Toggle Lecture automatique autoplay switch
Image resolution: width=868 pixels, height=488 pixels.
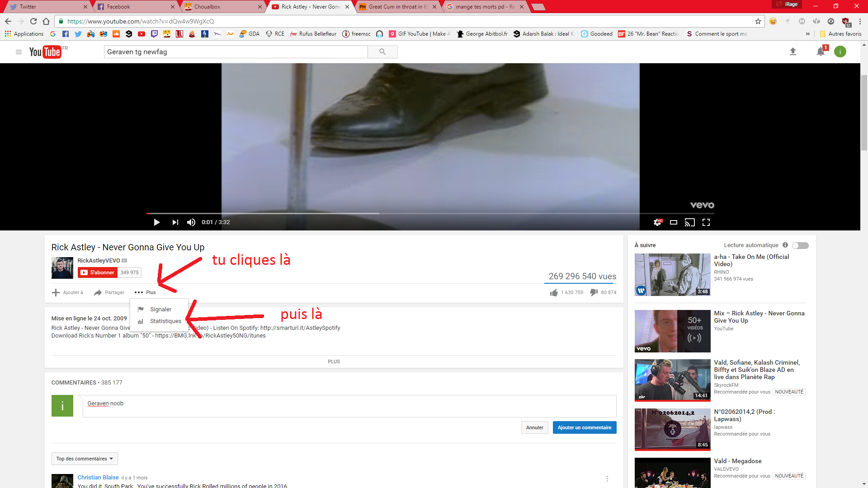pyautogui.click(x=800, y=245)
